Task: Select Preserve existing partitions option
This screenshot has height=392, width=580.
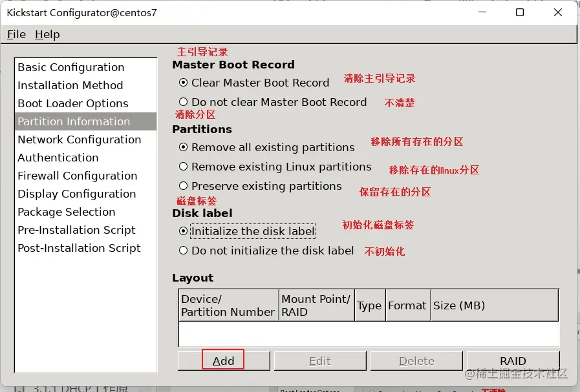Action: (260, 186)
